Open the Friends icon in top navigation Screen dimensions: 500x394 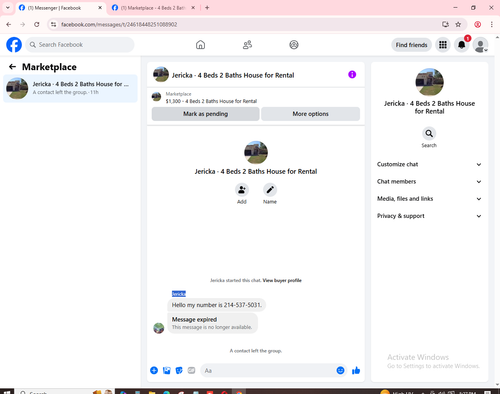click(247, 45)
